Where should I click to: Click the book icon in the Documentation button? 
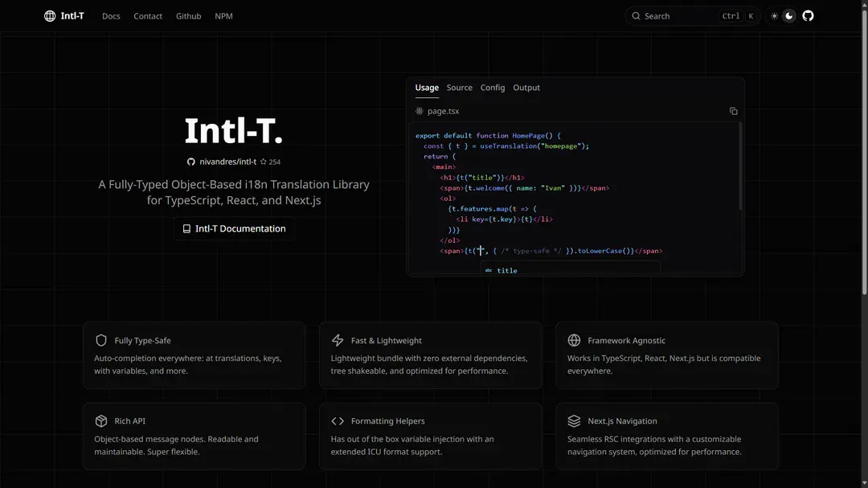pos(186,229)
